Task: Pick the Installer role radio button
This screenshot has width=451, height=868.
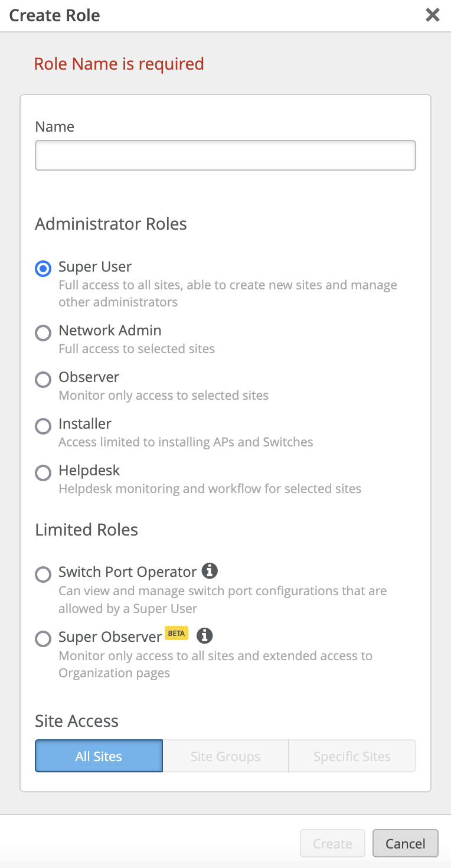Action: click(x=43, y=426)
